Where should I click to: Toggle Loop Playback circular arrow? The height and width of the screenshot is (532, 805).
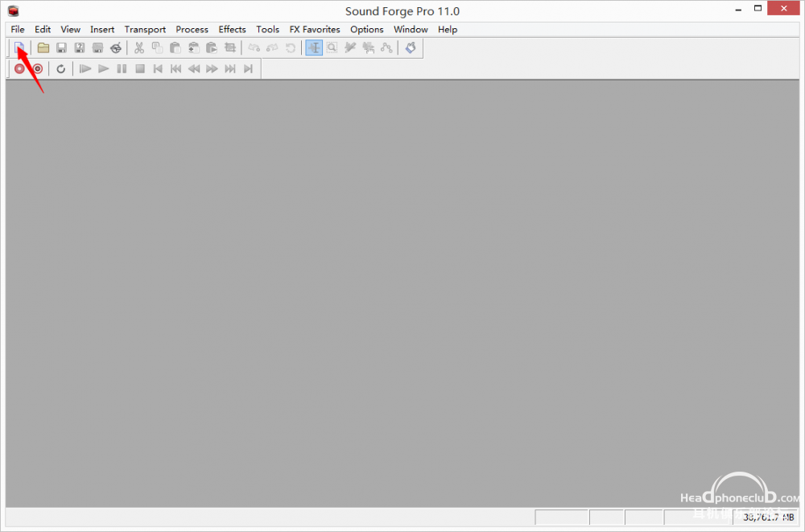[60, 68]
